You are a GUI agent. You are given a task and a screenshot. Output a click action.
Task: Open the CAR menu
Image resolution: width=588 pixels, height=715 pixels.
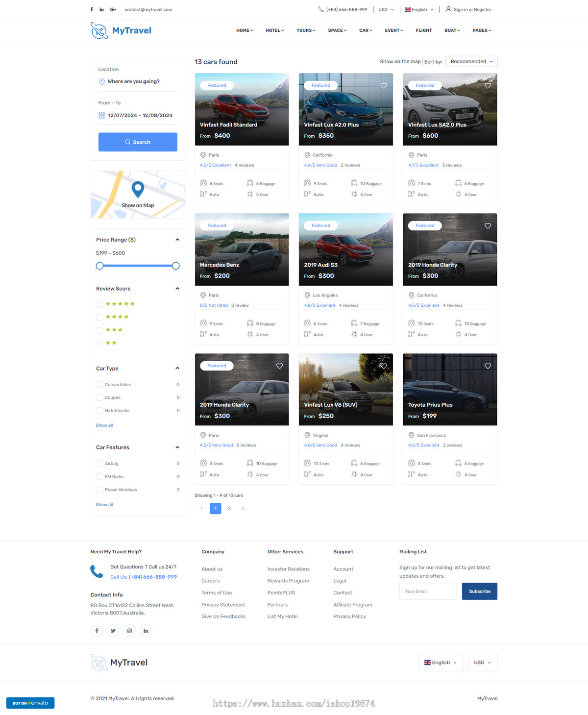(366, 30)
